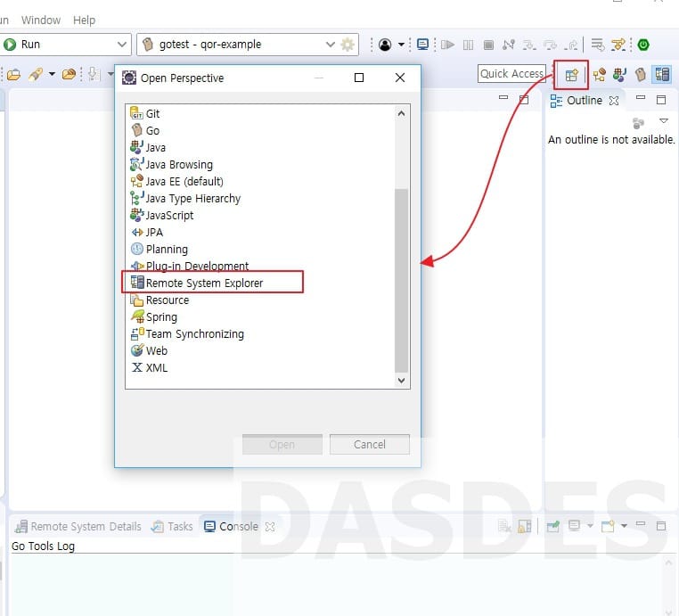679x616 pixels.
Task: Click the Drop To Frame icon
Action: pyautogui.click(x=598, y=45)
